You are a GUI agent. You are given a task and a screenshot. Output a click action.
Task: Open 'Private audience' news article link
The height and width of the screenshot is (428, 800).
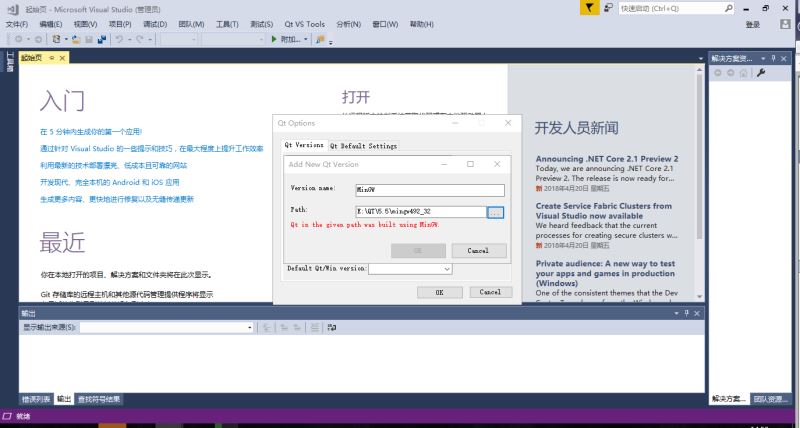(605, 273)
